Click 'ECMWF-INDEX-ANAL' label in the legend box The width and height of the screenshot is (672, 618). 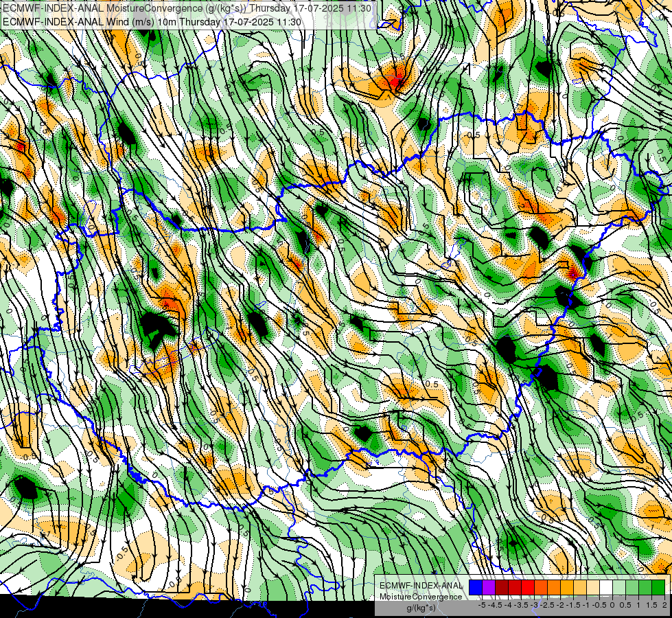[421, 586]
